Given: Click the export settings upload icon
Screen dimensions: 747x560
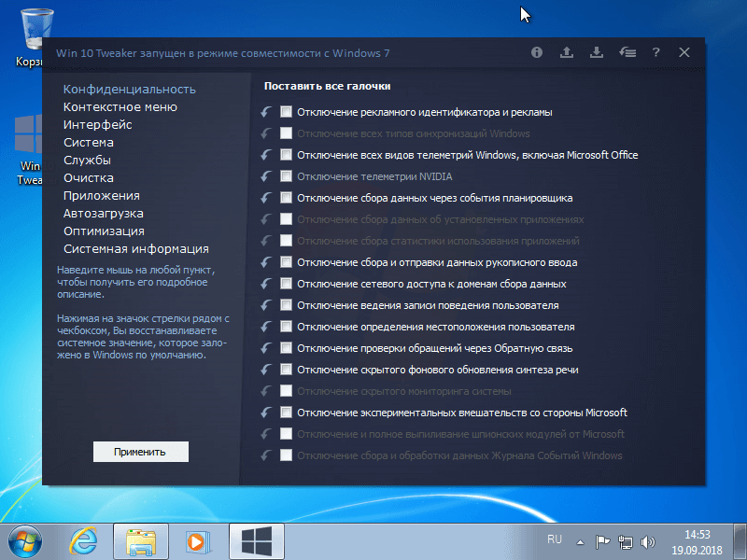Looking at the screenshot, I should tap(567, 52).
